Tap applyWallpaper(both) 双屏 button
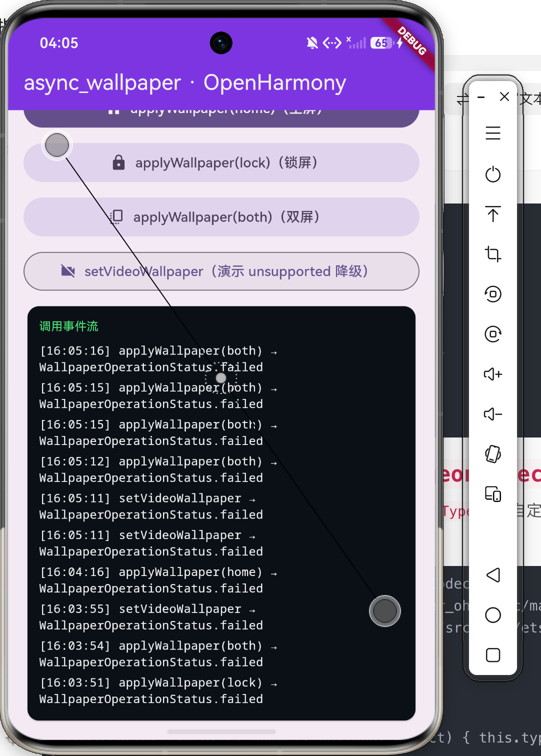The image size is (541, 756). pos(221,217)
